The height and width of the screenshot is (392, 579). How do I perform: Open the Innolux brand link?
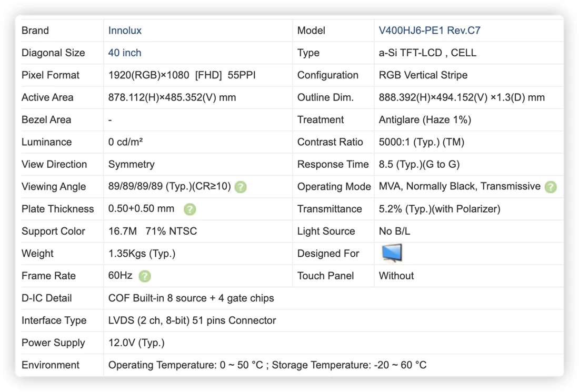[124, 31]
